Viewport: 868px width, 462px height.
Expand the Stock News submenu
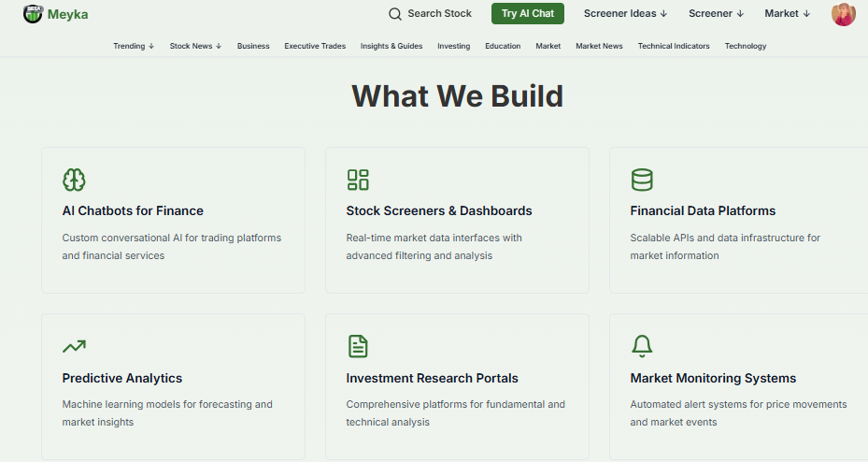point(195,46)
